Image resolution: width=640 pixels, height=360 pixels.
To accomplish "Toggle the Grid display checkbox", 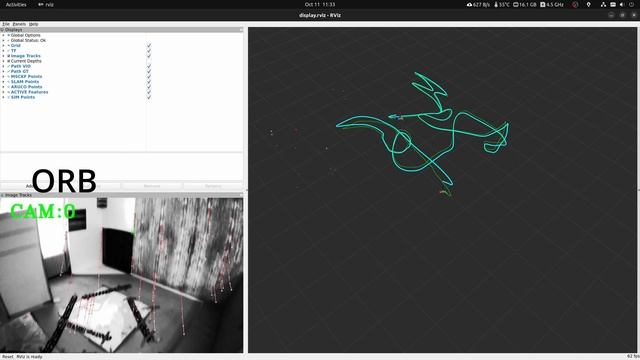I will (149, 45).
